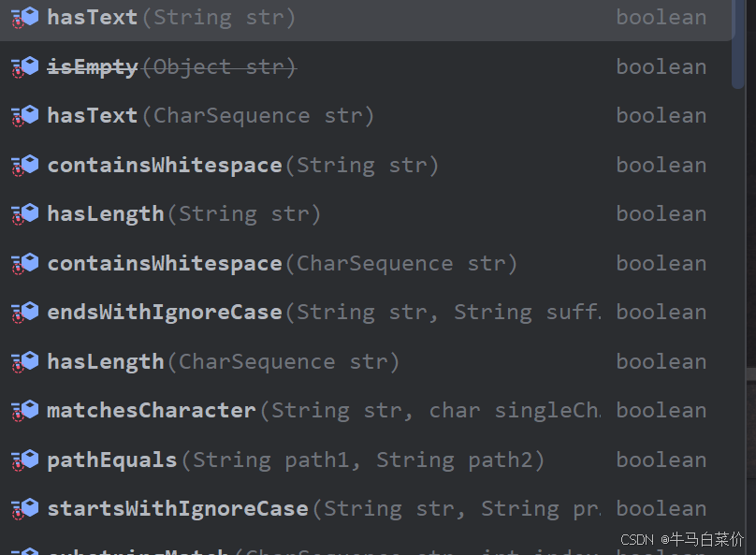Click the method icon beside pathEquals
Viewport: 756px width, 555px height.
point(24,459)
